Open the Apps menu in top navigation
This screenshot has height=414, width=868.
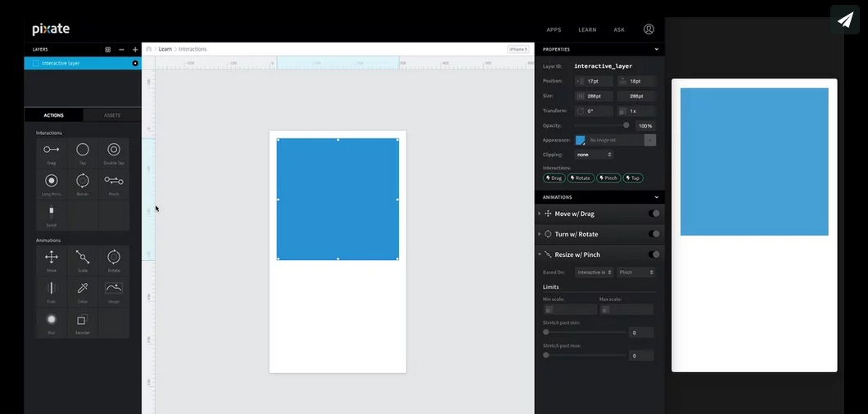[554, 30]
